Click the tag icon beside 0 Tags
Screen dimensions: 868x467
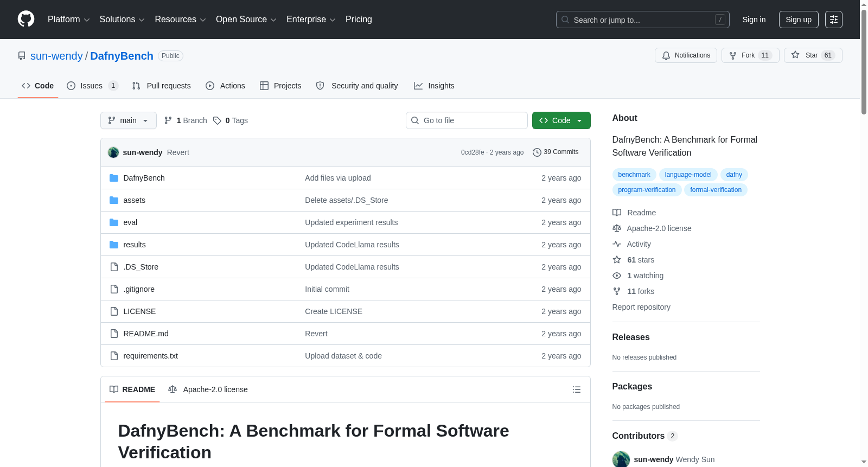pyautogui.click(x=217, y=120)
